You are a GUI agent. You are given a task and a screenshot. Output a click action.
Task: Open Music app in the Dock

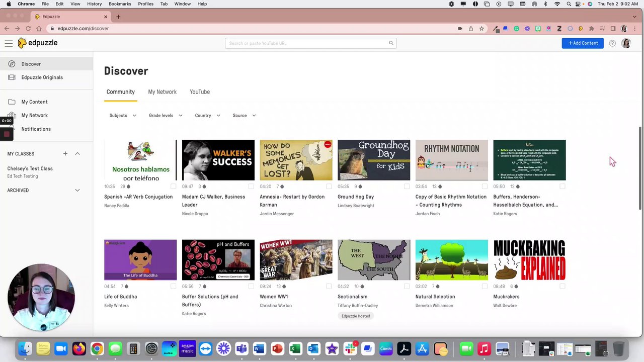click(484, 348)
